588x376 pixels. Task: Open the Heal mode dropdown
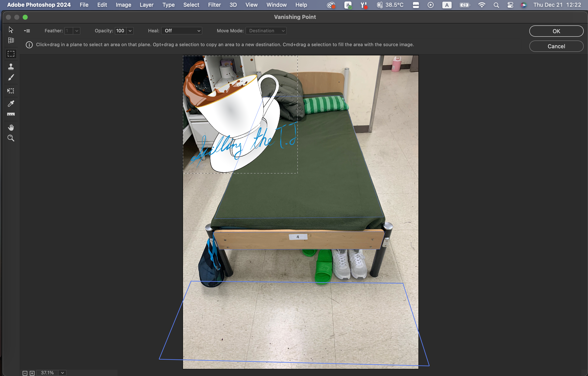pos(182,31)
